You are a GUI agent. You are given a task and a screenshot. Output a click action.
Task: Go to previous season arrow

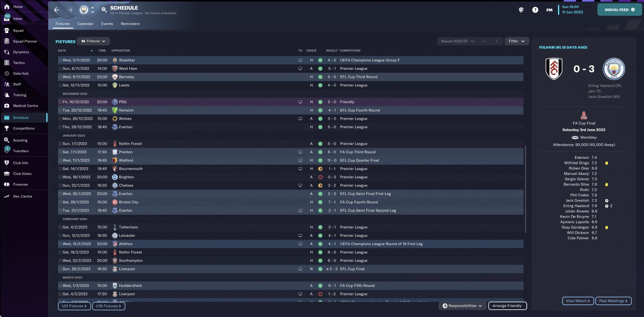click(x=484, y=41)
